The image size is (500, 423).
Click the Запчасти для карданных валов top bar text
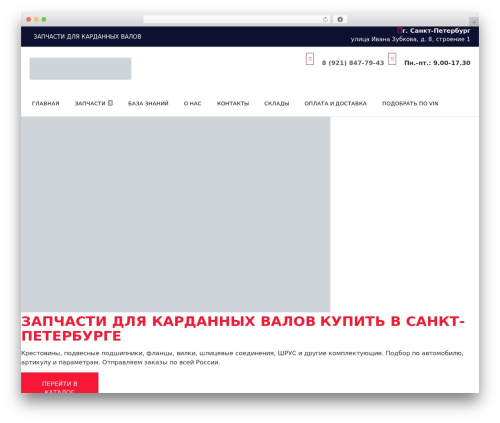[x=87, y=36]
